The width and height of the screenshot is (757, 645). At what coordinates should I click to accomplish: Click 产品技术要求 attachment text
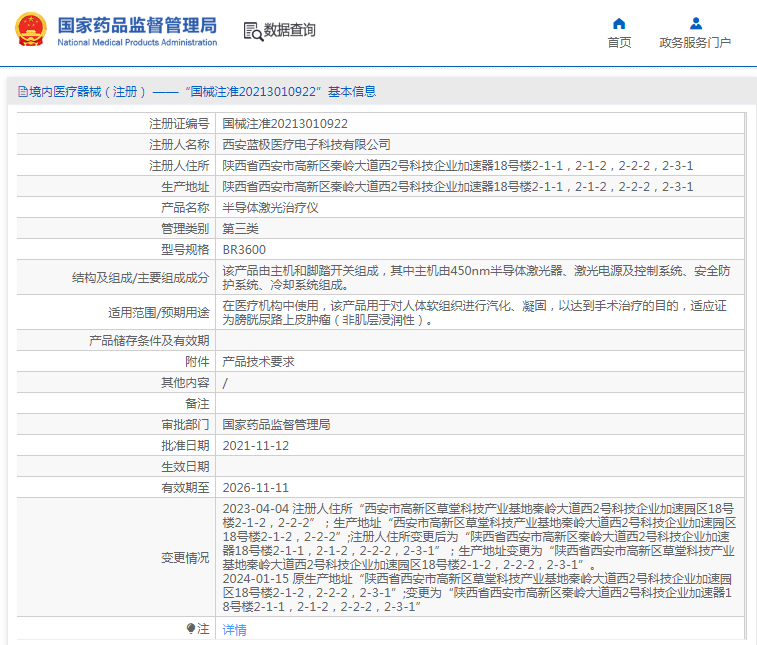tap(258, 362)
